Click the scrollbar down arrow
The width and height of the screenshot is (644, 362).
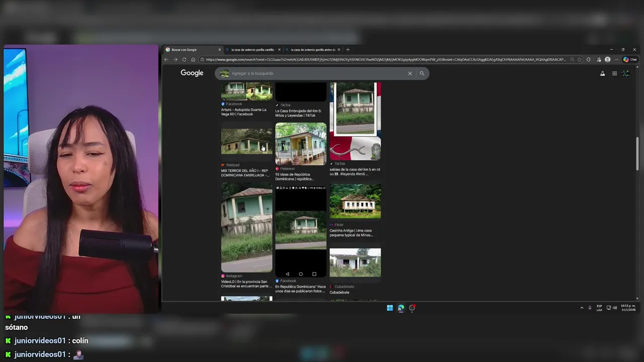coord(637,299)
